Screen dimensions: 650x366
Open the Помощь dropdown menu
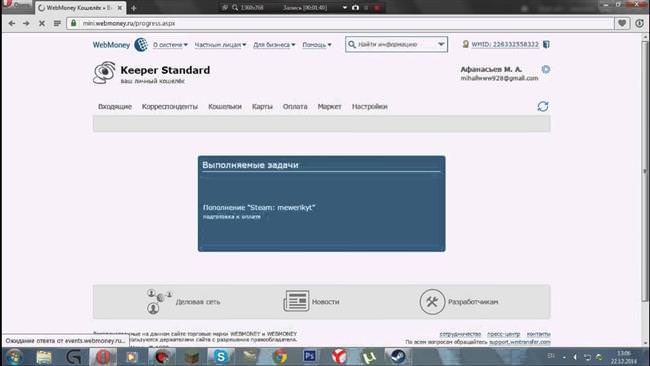(317, 45)
